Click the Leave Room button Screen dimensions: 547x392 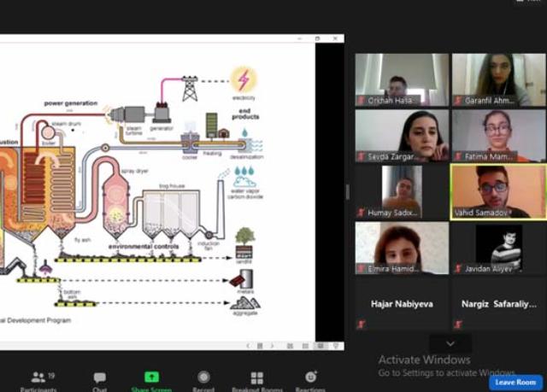pyautogui.click(x=515, y=383)
